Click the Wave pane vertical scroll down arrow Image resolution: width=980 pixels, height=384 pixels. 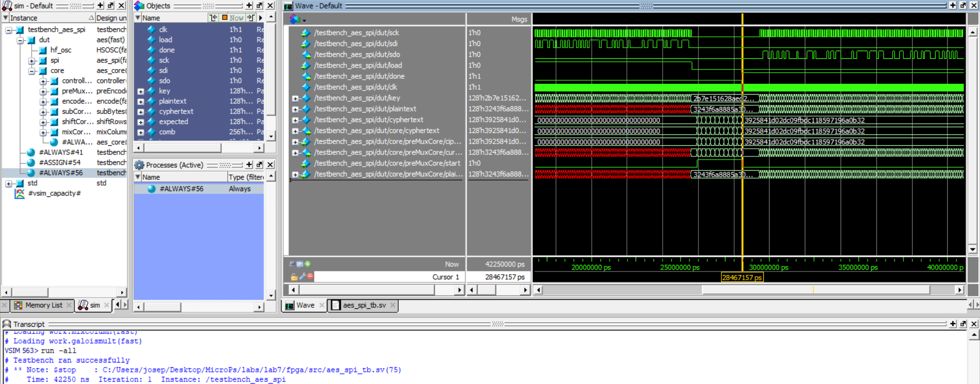point(973,249)
